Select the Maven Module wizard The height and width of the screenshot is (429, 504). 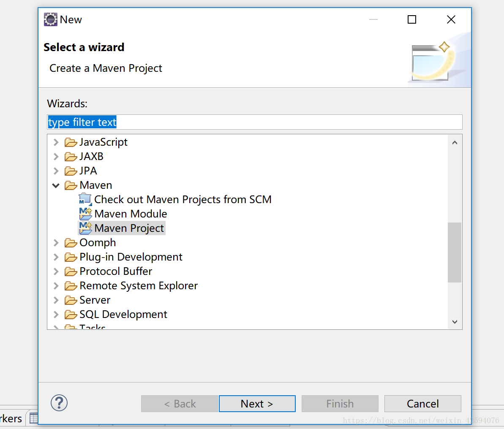(131, 214)
